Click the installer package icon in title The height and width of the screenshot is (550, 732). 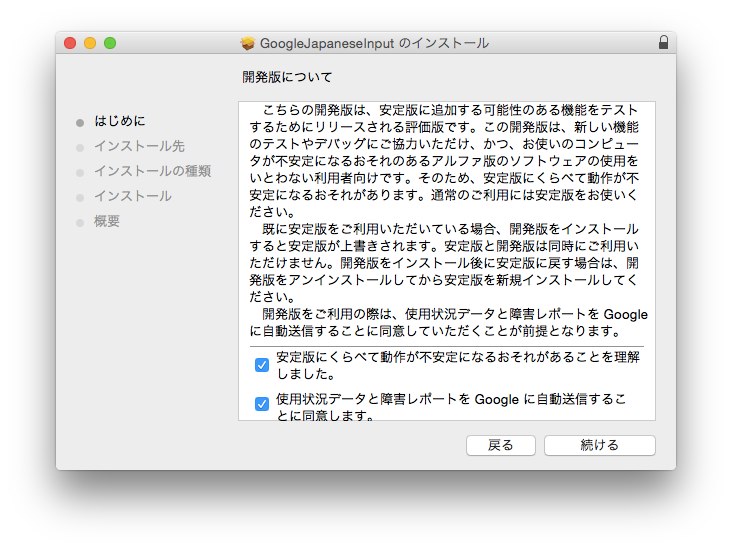click(x=247, y=43)
